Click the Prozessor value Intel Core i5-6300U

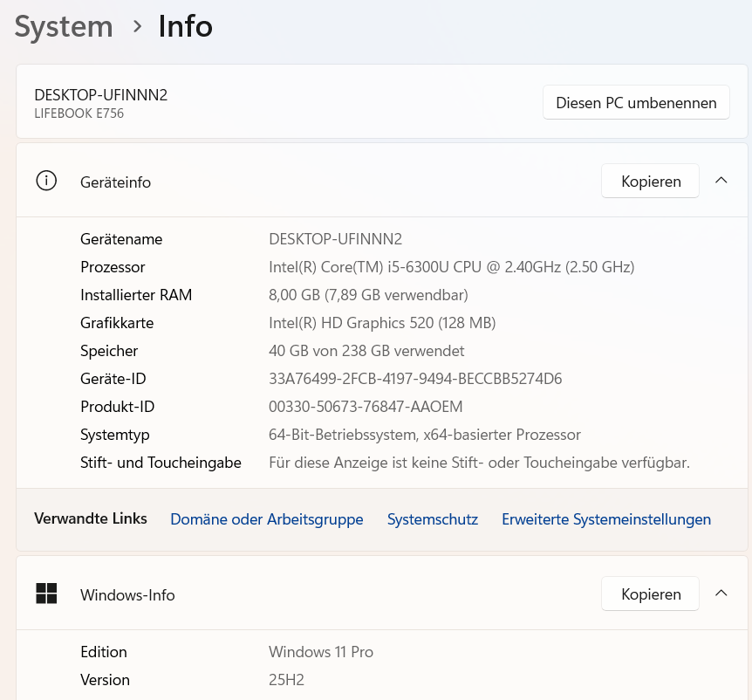click(x=451, y=267)
